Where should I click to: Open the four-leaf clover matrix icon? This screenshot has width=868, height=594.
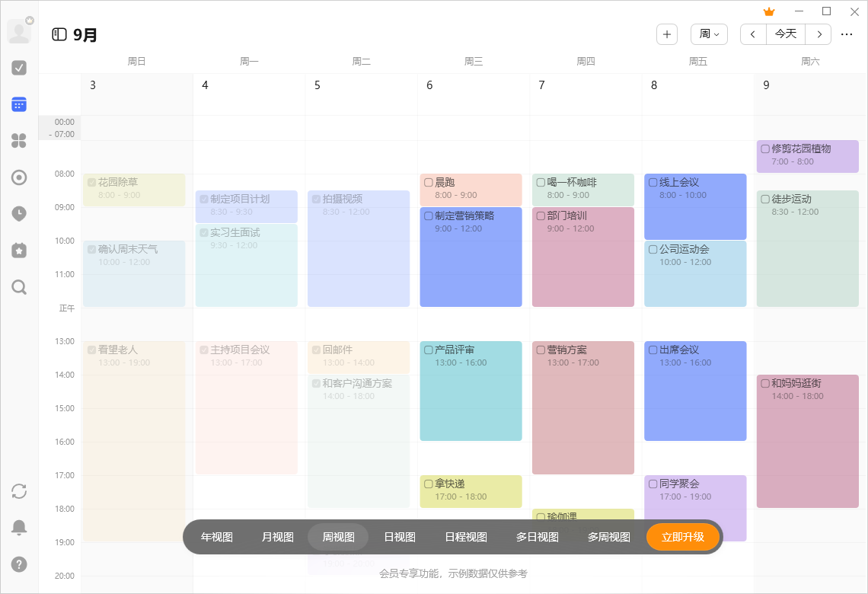point(19,141)
